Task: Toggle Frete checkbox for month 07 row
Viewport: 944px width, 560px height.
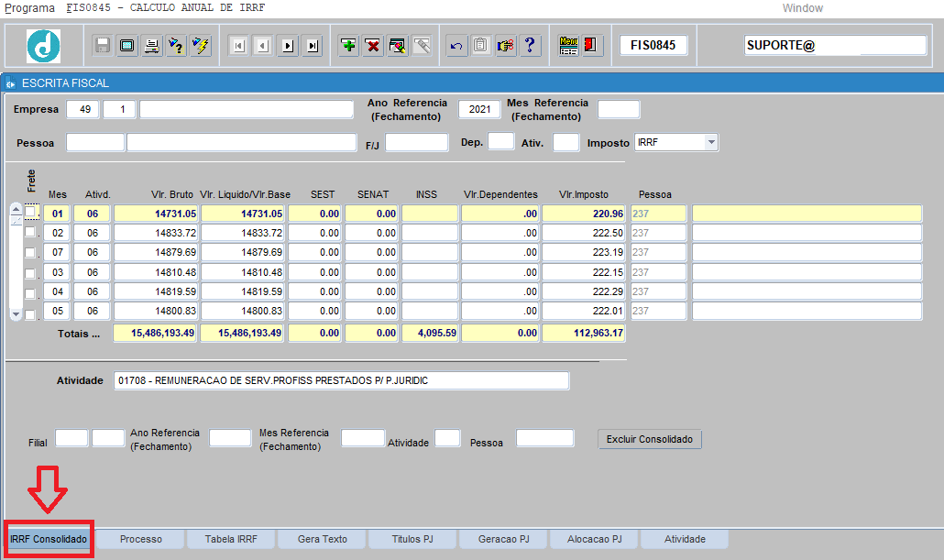Action: pos(30,253)
